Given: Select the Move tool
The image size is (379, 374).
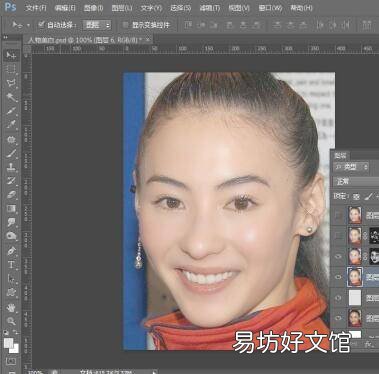Looking at the screenshot, I should (11, 55).
